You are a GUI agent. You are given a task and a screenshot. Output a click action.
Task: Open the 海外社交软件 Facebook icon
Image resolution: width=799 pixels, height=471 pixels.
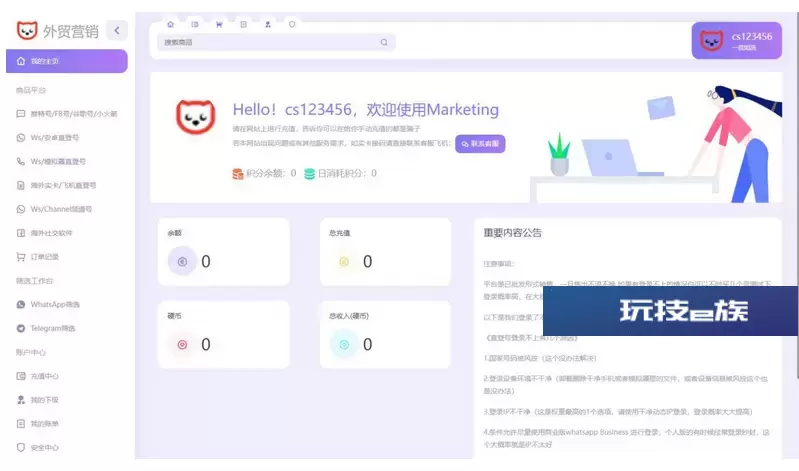tap(21, 233)
